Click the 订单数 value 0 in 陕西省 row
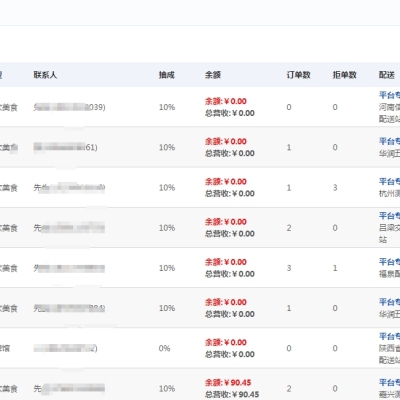400x400 pixels. (x=289, y=348)
